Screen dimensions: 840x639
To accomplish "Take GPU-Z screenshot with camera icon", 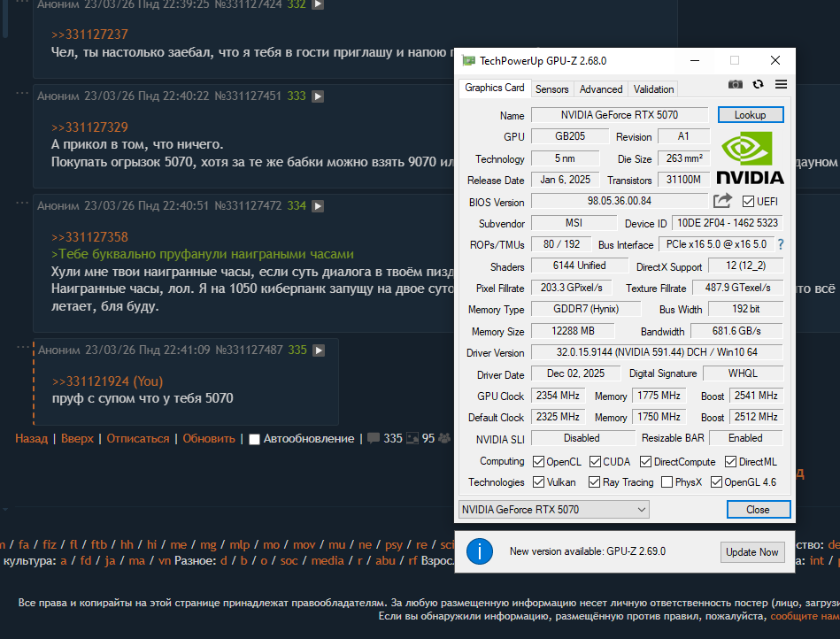I will pyautogui.click(x=735, y=84).
